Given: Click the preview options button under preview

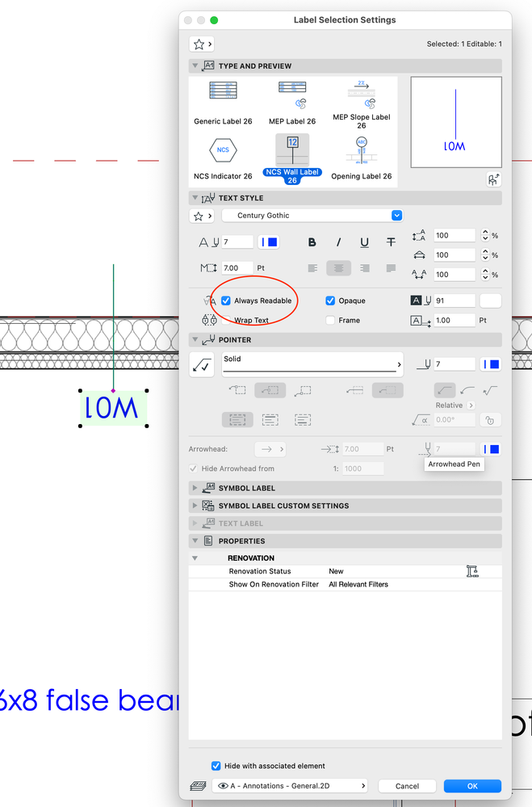Looking at the screenshot, I should 493,179.
